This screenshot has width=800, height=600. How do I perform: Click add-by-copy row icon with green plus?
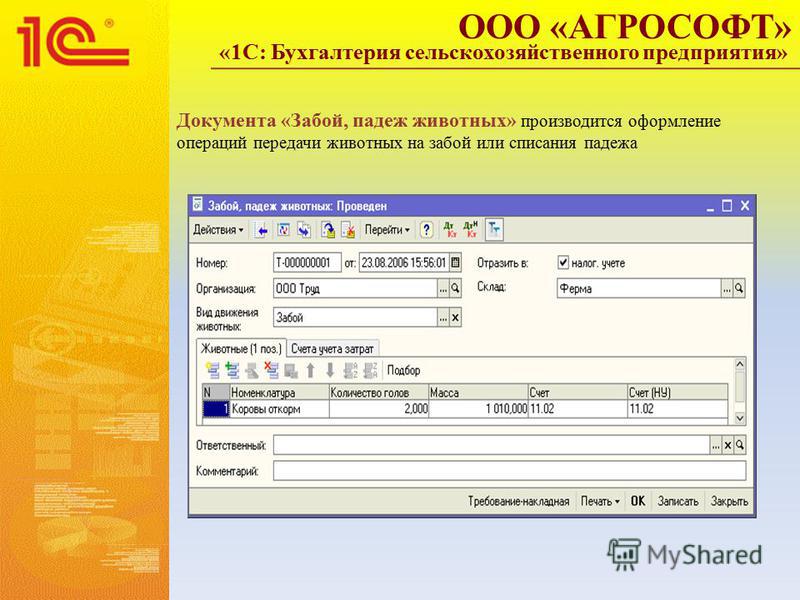[x=233, y=370]
